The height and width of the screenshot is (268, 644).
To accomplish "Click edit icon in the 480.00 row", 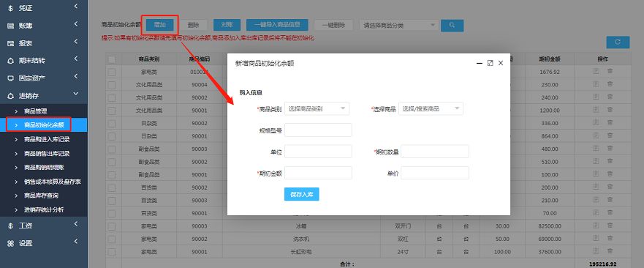I will [596, 148].
